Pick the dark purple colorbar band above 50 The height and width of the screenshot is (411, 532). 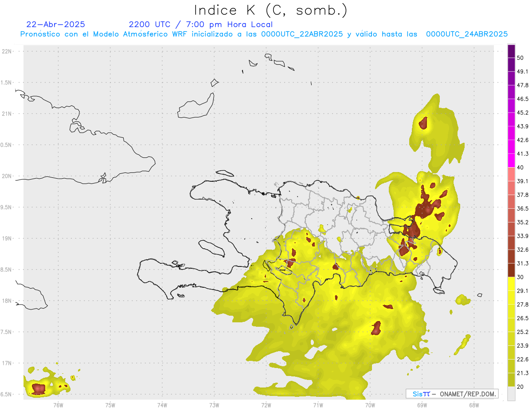(x=511, y=51)
